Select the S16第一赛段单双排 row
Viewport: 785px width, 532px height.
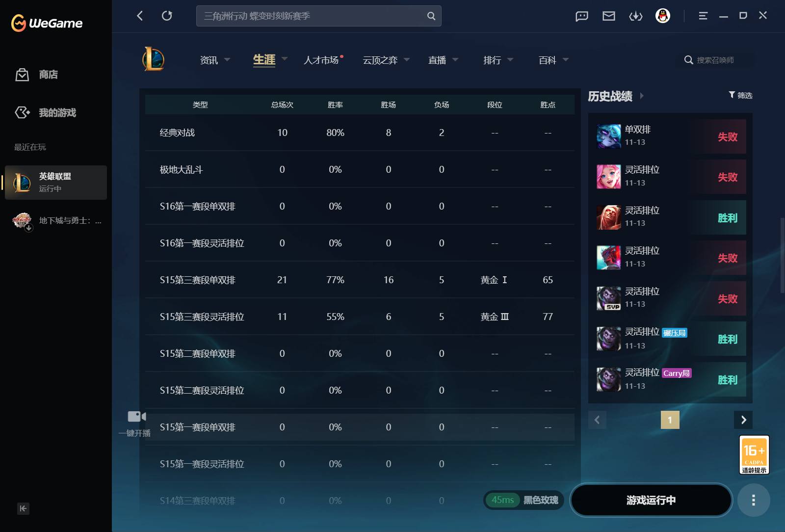tap(360, 206)
